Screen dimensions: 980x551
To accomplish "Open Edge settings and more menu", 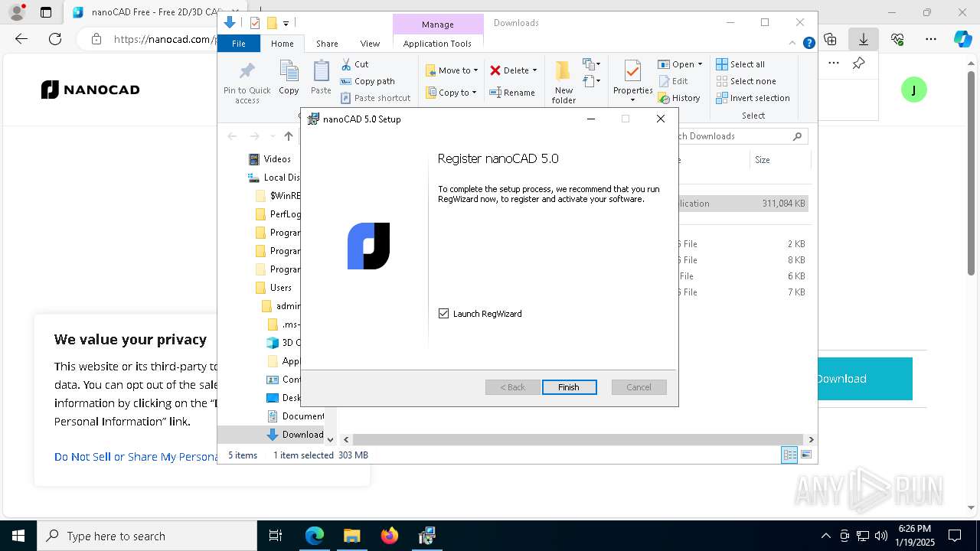I will click(930, 39).
